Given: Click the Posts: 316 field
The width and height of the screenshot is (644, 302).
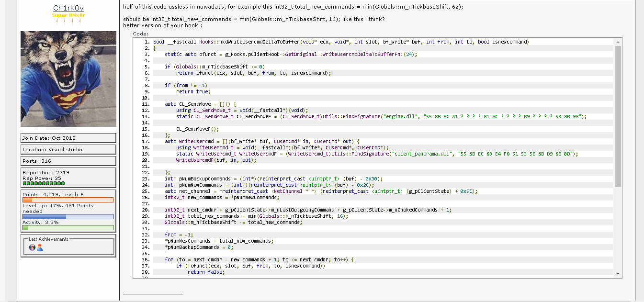Looking at the screenshot, I should 68,161.
